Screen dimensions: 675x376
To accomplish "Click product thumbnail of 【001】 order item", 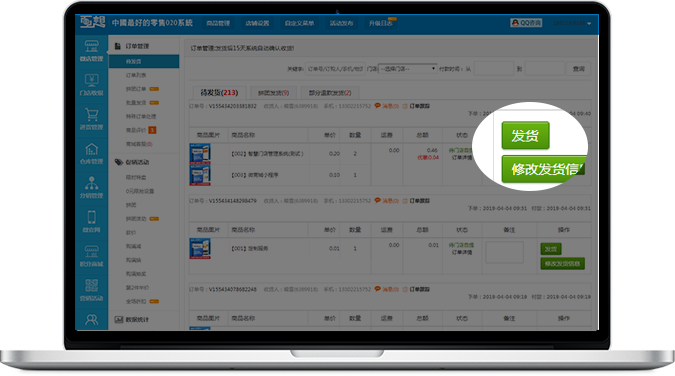I will (200, 249).
